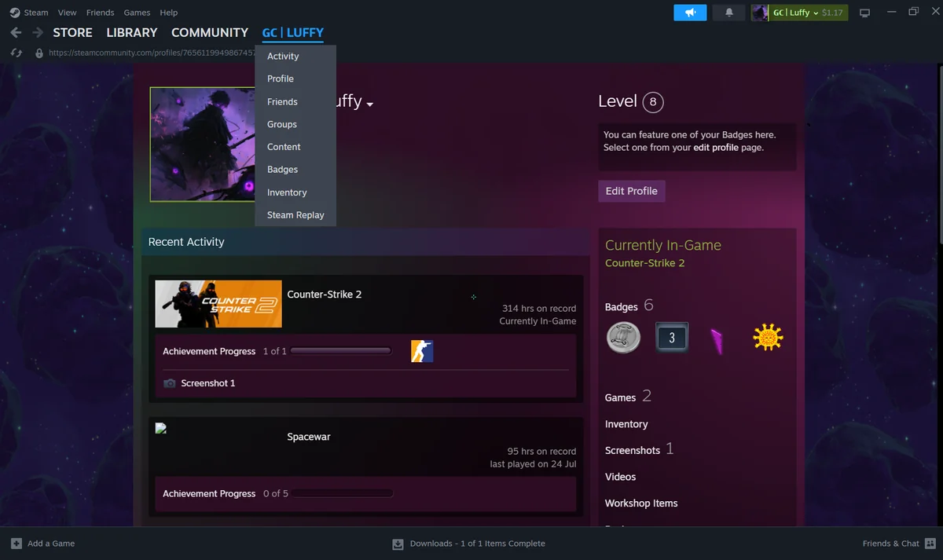
Task: Switch to the LIBRARY tab
Action: coord(132,33)
